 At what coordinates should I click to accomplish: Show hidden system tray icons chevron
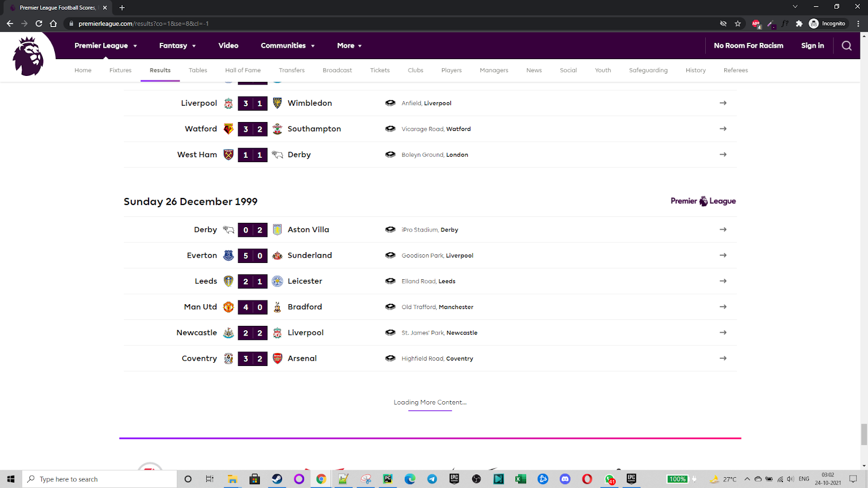(x=747, y=479)
